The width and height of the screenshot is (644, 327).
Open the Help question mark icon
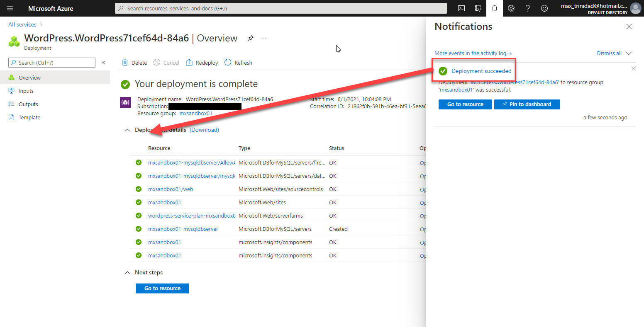(528, 8)
